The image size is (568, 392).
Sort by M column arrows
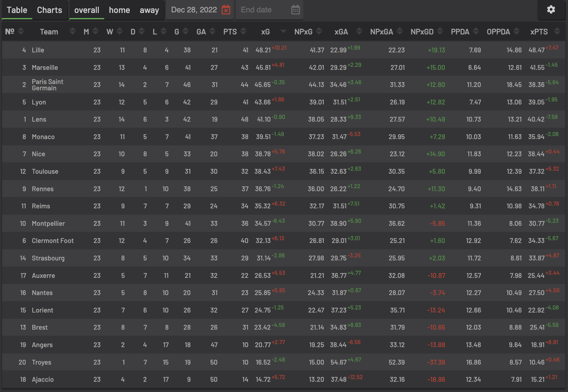tap(95, 31)
